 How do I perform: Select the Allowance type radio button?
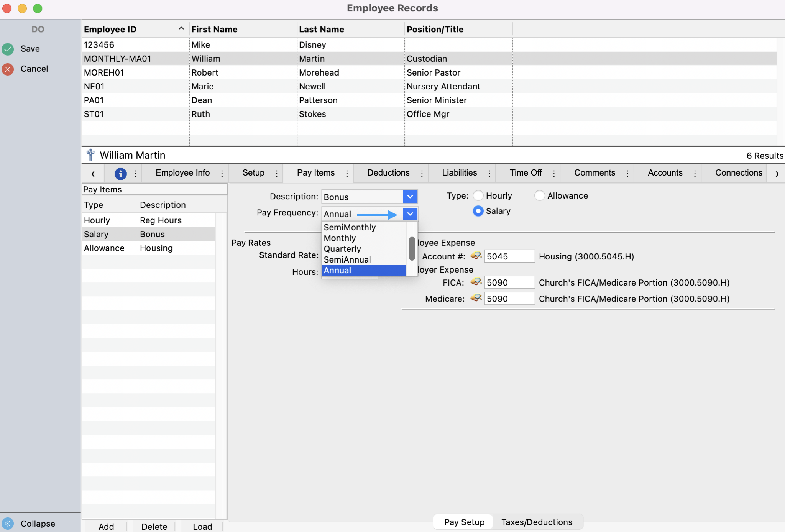pos(539,196)
